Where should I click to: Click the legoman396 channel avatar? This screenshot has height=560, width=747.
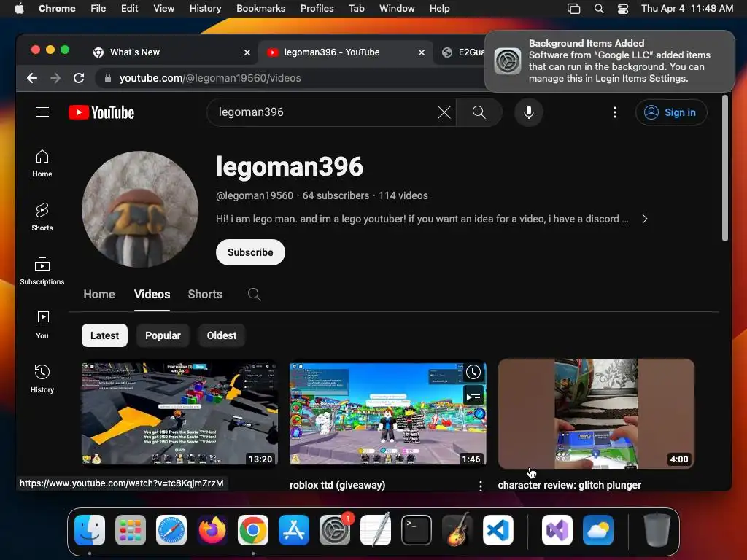pyautogui.click(x=140, y=209)
